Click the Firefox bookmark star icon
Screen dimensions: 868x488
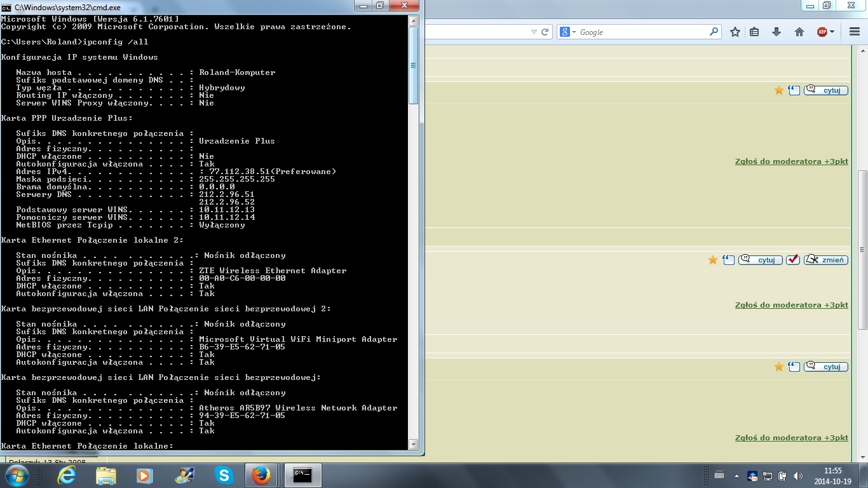(735, 32)
